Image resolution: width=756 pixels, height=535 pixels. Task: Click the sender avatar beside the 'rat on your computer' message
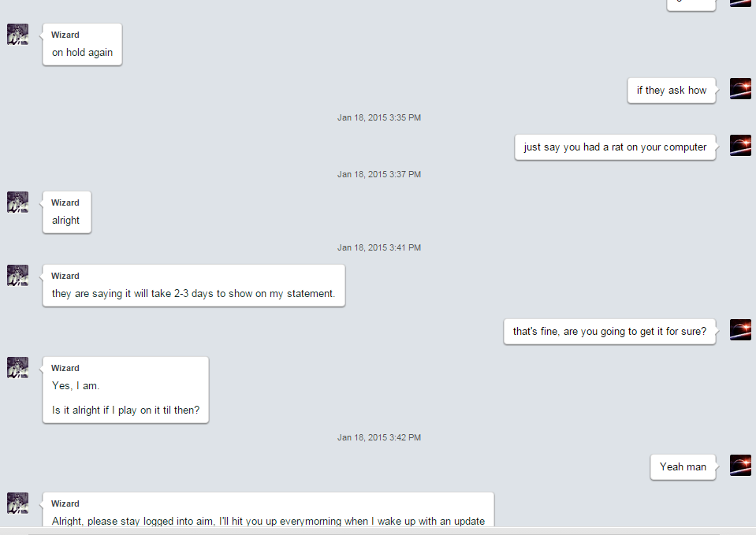point(740,145)
